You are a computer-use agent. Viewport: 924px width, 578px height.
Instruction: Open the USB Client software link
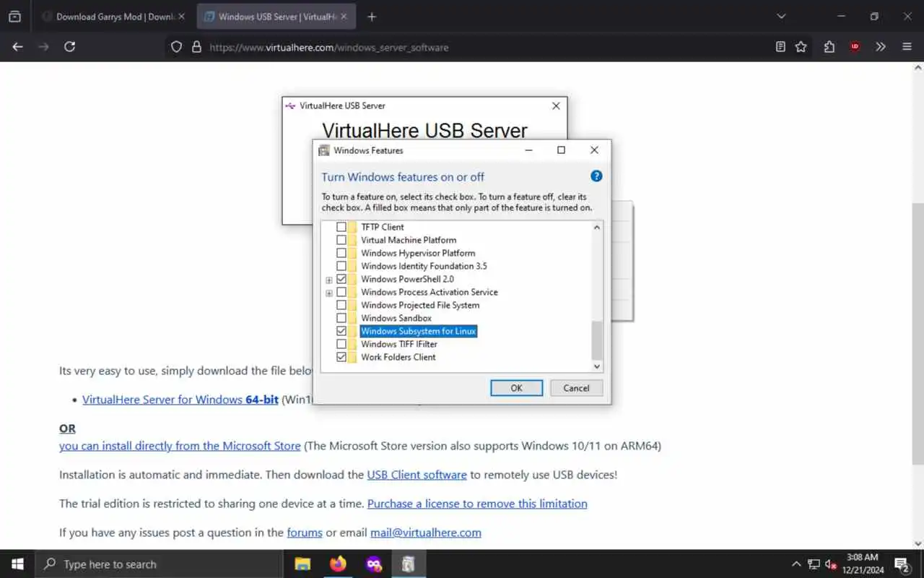(417, 475)
